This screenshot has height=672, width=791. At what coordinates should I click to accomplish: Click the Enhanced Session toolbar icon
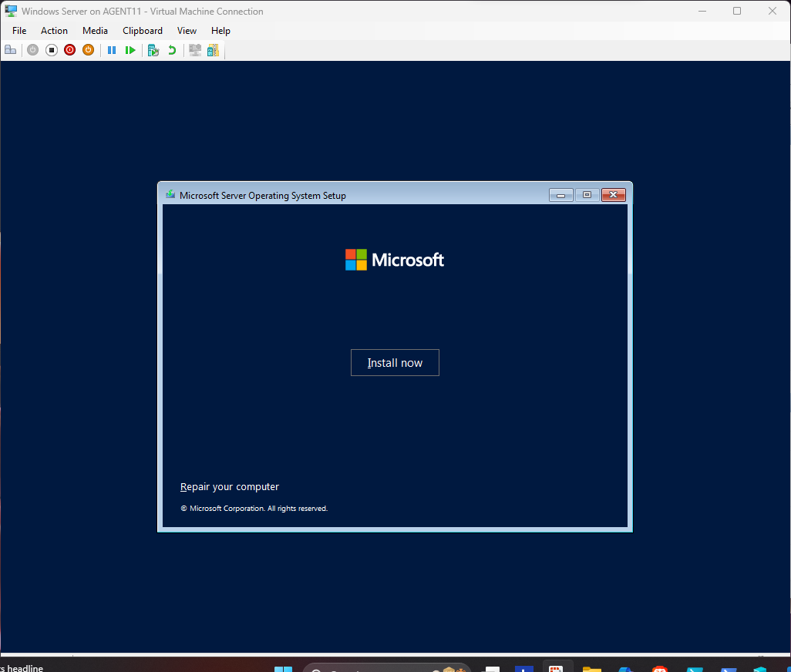[195, 50]
